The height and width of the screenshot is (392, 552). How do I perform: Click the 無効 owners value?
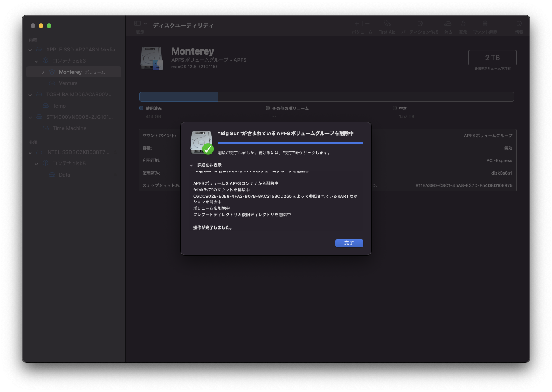click(508, 148)
